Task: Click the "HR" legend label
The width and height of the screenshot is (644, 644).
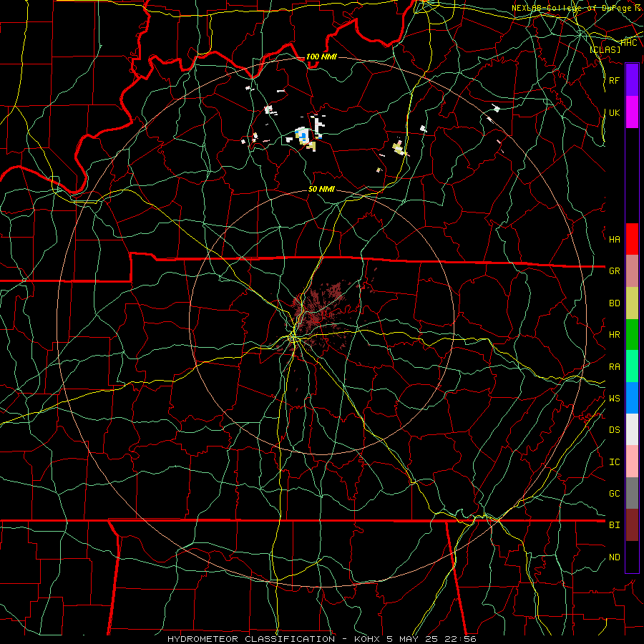Action: (615, 335)
